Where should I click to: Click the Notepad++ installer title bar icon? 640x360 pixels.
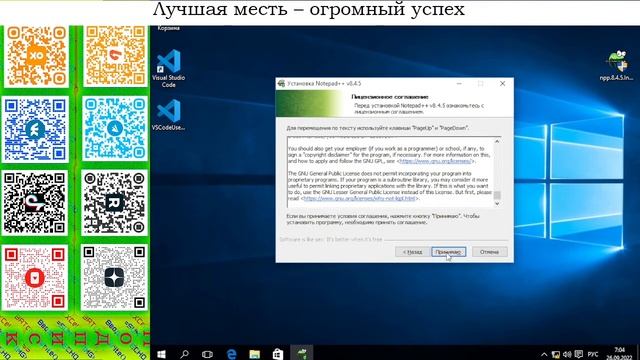pos(281,84)
